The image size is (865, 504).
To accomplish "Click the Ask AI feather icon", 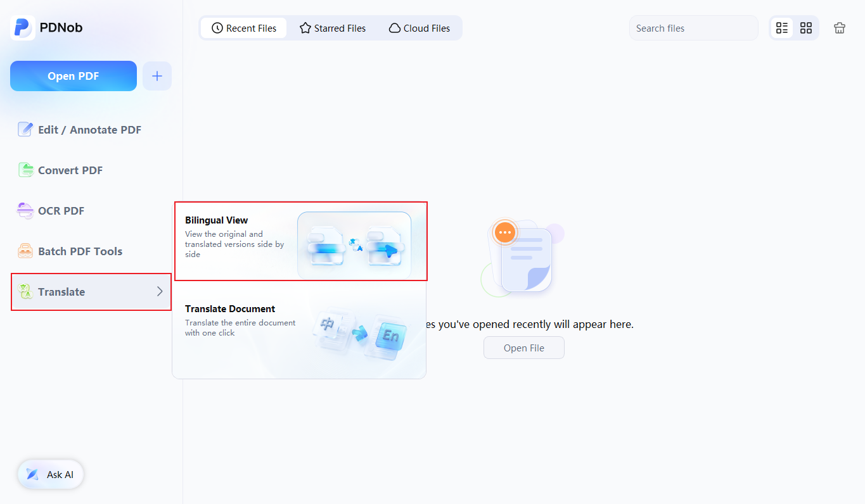I will tap(32, 474).
